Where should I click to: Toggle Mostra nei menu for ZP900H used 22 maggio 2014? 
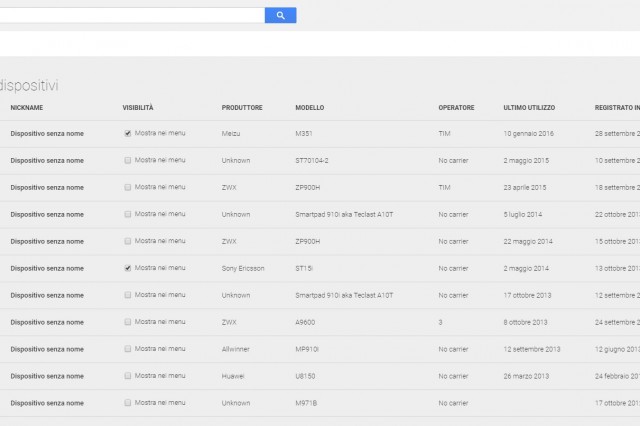coord(127,241)
